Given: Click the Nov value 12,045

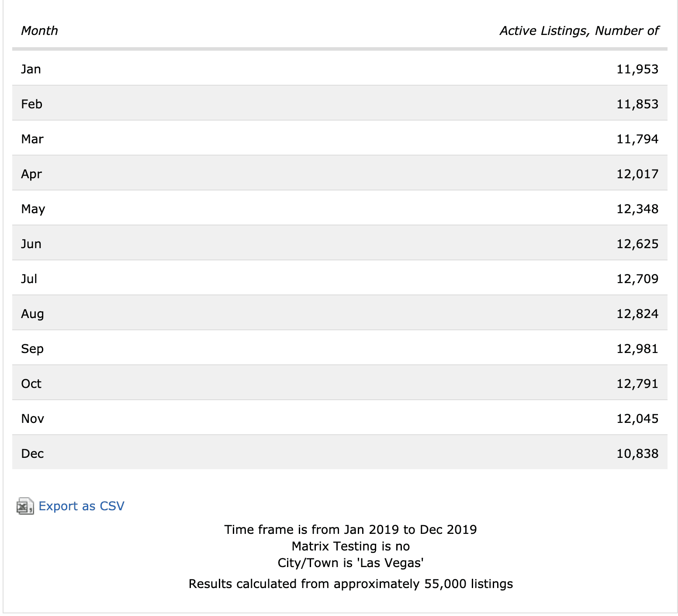Looking at the screenshot, I should [x=637, y=419].
